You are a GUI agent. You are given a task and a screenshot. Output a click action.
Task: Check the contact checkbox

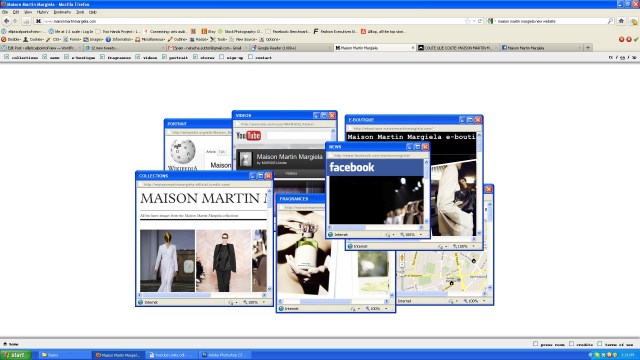[250, 57]
